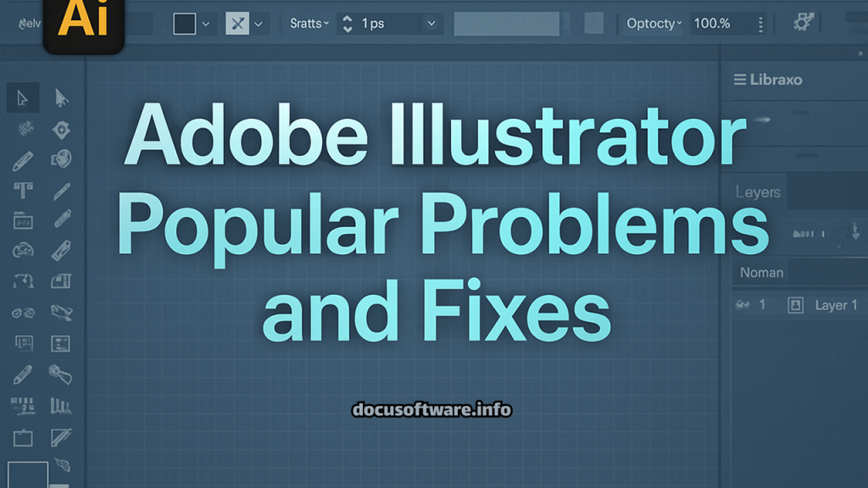Pick the Pen tool
The image size is (868, 488).
tap(23, 161)
